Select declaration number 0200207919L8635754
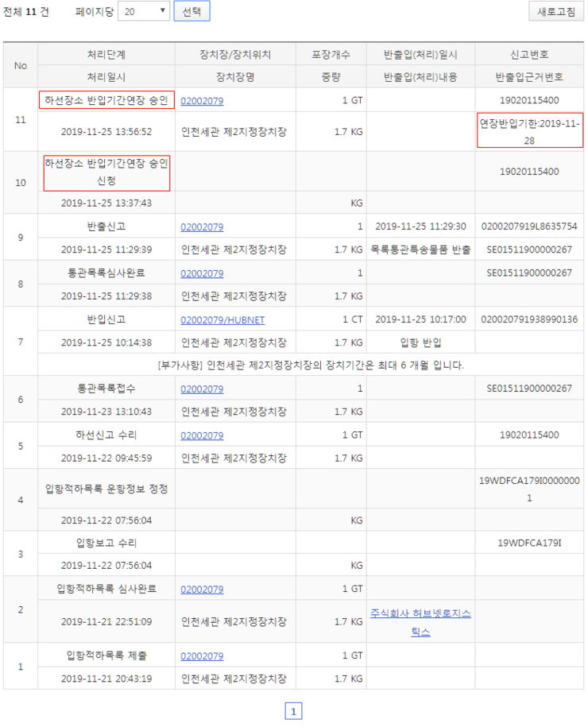 click(529, 226)
